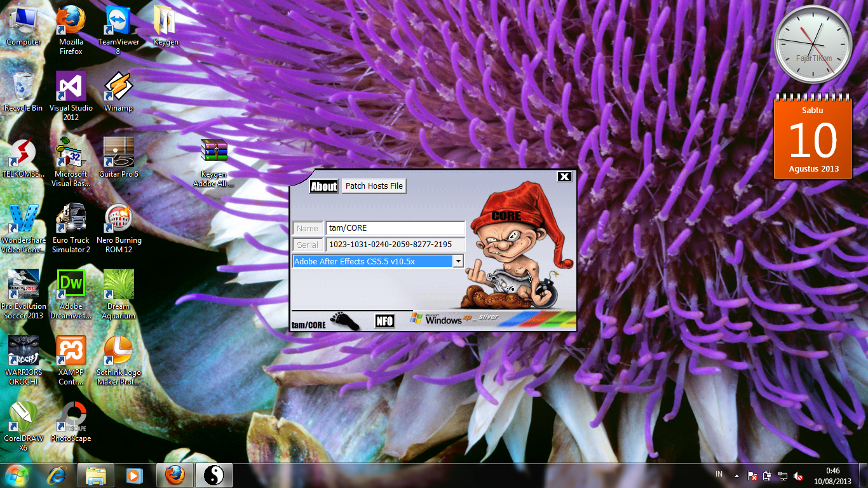Select the Recycle Bin icon
This screenshot has height=488, width=868.
click(24, 92)
